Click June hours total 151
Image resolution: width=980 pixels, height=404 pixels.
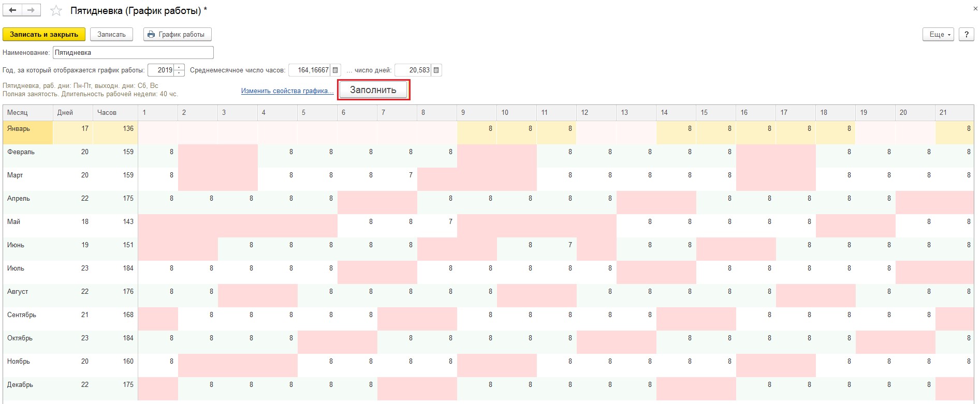coord(115,249)
